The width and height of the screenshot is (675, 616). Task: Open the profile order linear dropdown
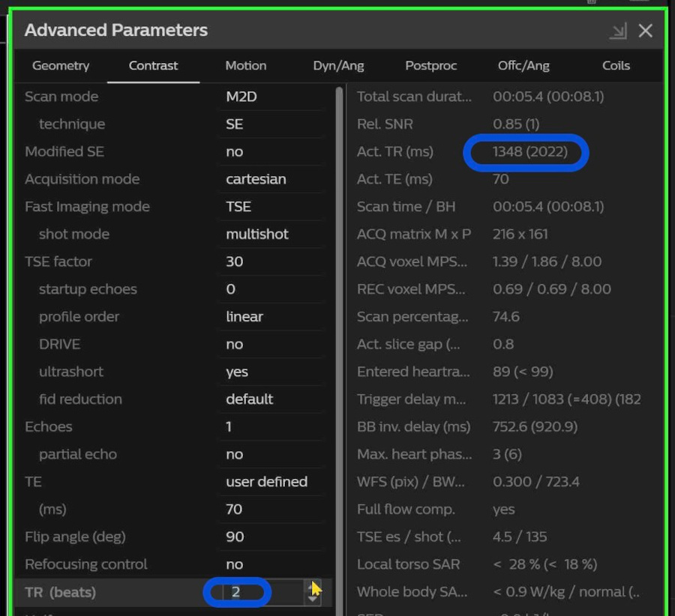(270, 317)
